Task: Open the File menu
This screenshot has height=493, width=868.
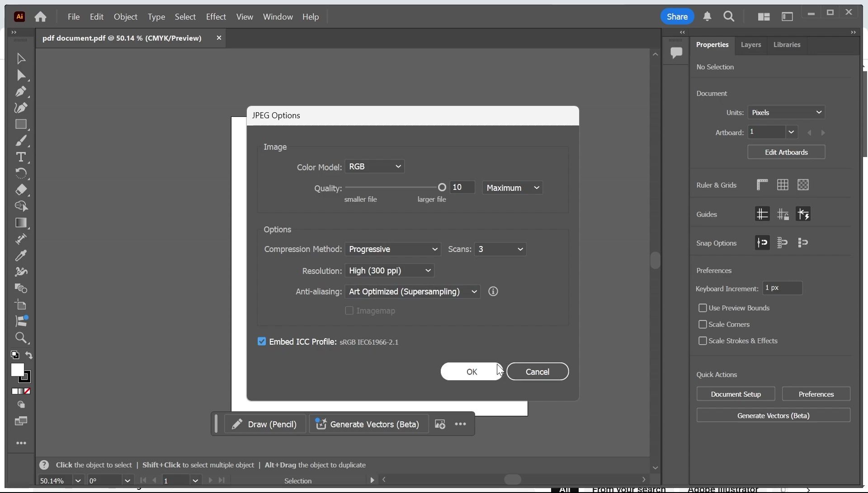Action: tap(74, 17)
